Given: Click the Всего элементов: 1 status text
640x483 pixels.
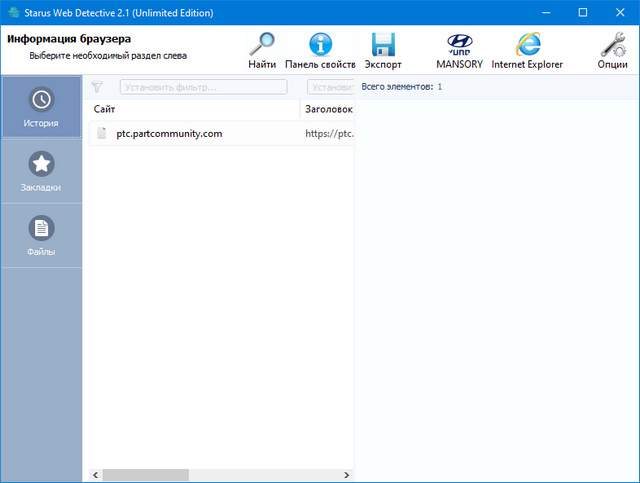Looking at the screenshot, I should 402,87.
